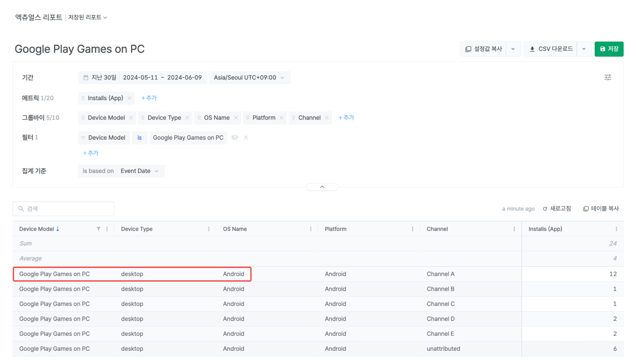Open Device Model column options menu
The image size is (637, 364).
(107, 229)
